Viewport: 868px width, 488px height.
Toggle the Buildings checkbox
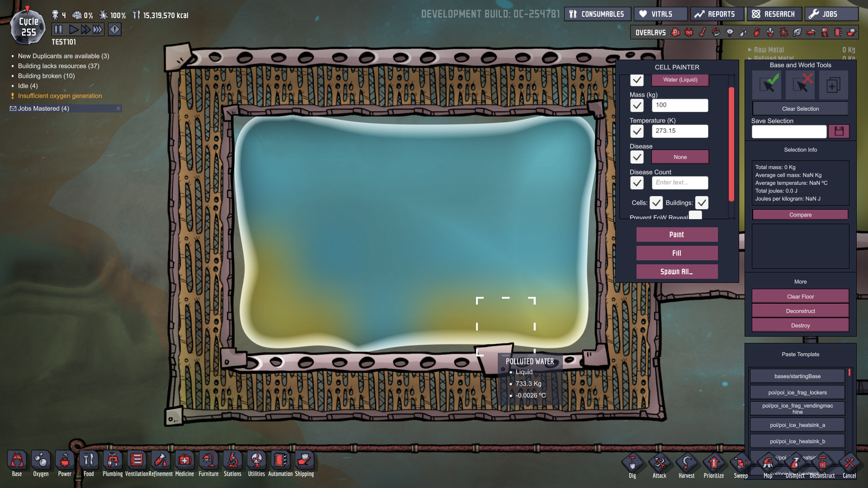point(702,203)
